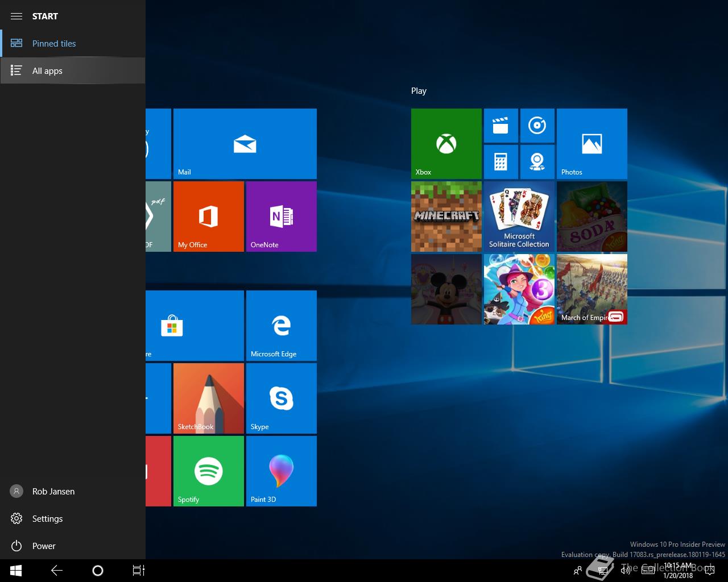Click the Windows Start button
This screenshot has width=728, height=582.
coord(16,571)
